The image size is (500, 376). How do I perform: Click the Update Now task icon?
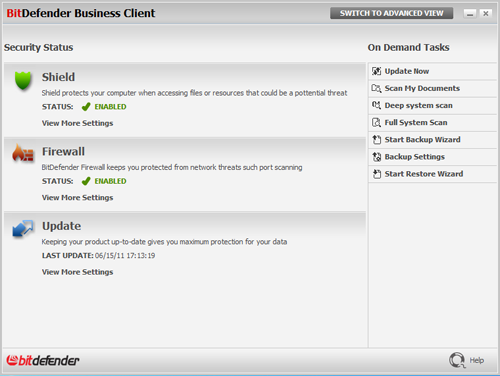click(x=376, y=71)
